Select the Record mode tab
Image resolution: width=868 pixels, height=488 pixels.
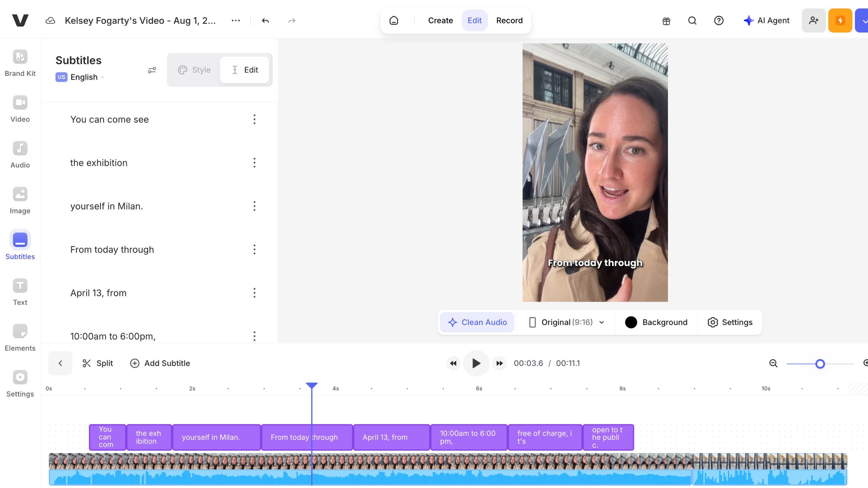[509, 21]
